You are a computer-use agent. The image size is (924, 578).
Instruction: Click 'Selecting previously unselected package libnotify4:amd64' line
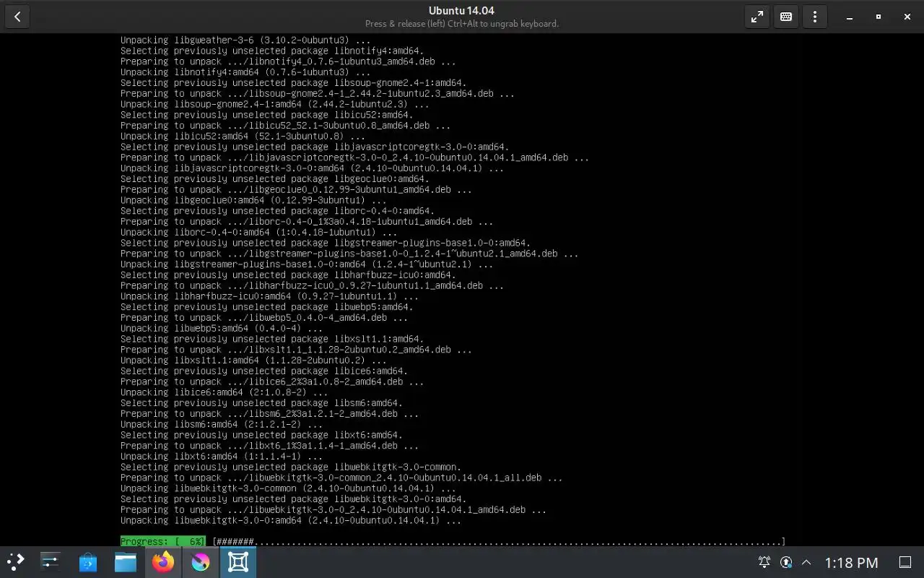[x=272, y=51]
